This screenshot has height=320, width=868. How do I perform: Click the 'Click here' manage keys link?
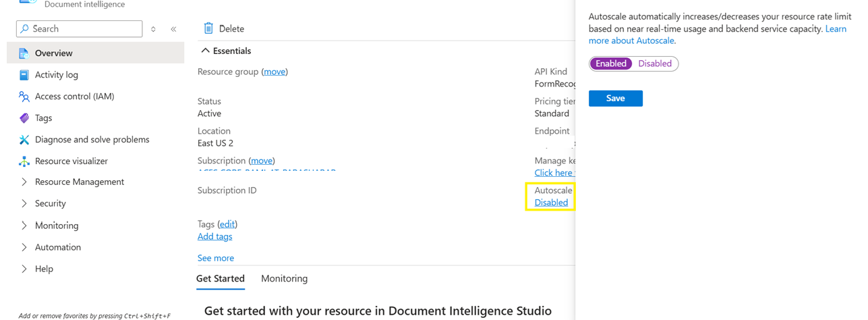tap(554, 173)
